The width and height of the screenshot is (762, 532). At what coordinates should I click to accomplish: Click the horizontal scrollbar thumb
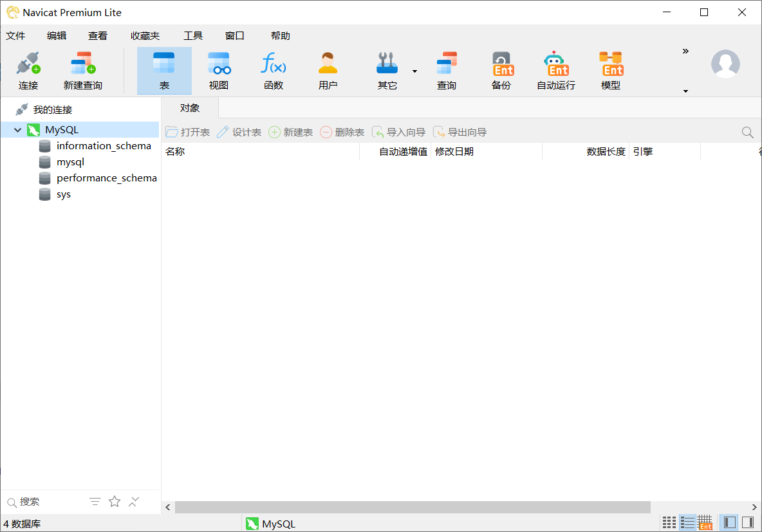pyautogui.click(x=413, y=507)
